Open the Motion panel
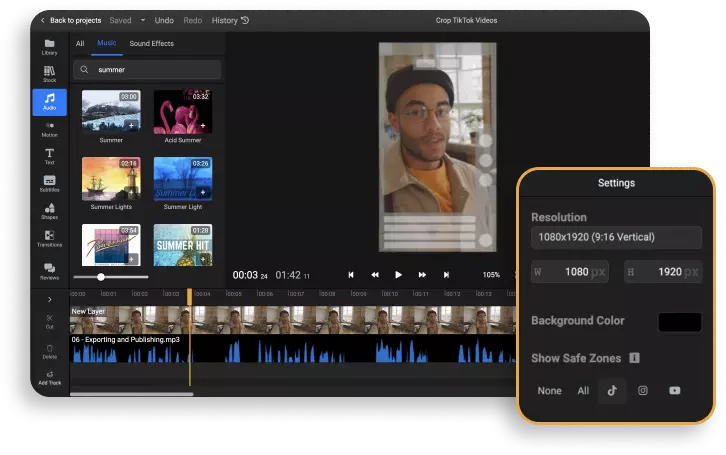Viewport: 726px width, 455px height. pos(50,129)
